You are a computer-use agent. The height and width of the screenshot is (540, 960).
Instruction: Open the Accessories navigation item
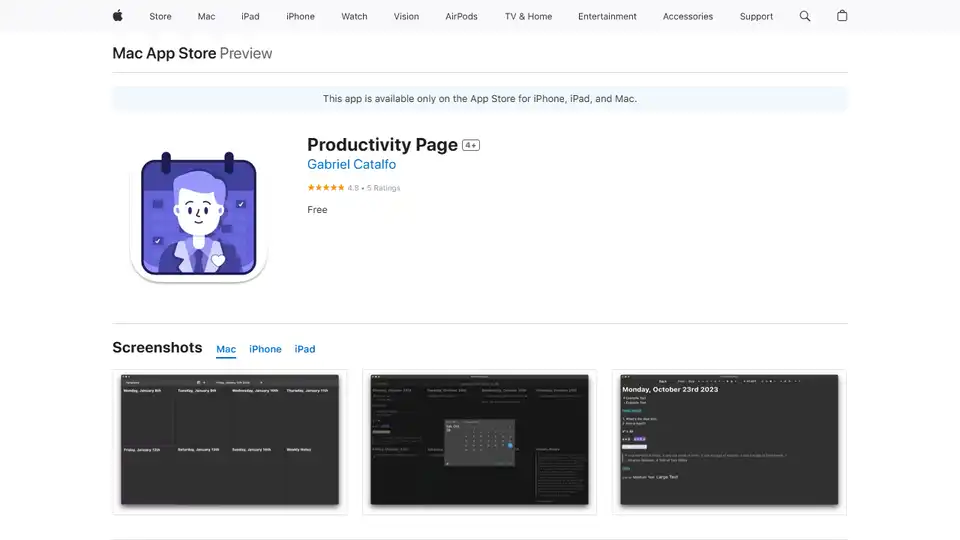coord(688,17)
